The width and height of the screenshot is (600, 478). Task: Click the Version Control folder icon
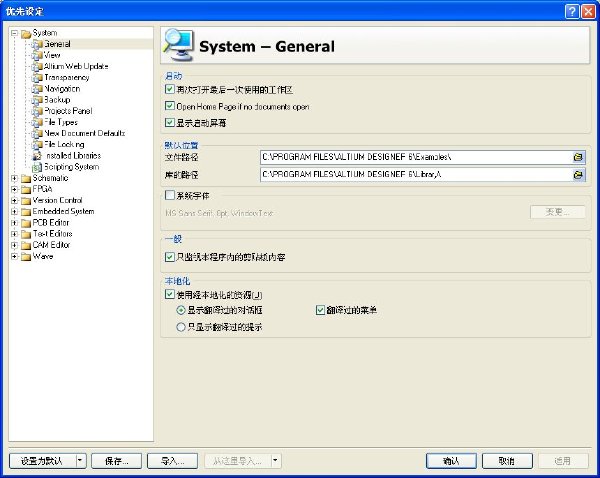coord(26,201)
